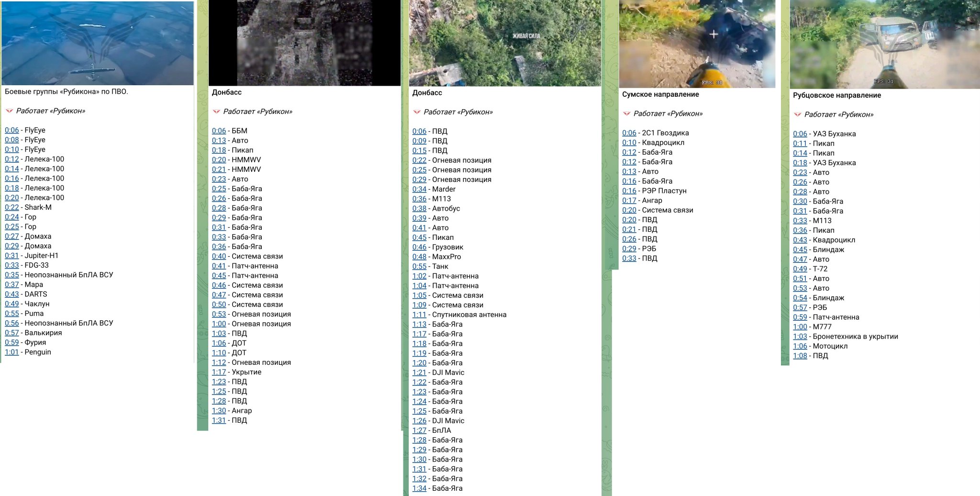Open the 0:33 timestamp for FDG-33
This screenshot has height=496, width=980.
click(x=12, y=265)
